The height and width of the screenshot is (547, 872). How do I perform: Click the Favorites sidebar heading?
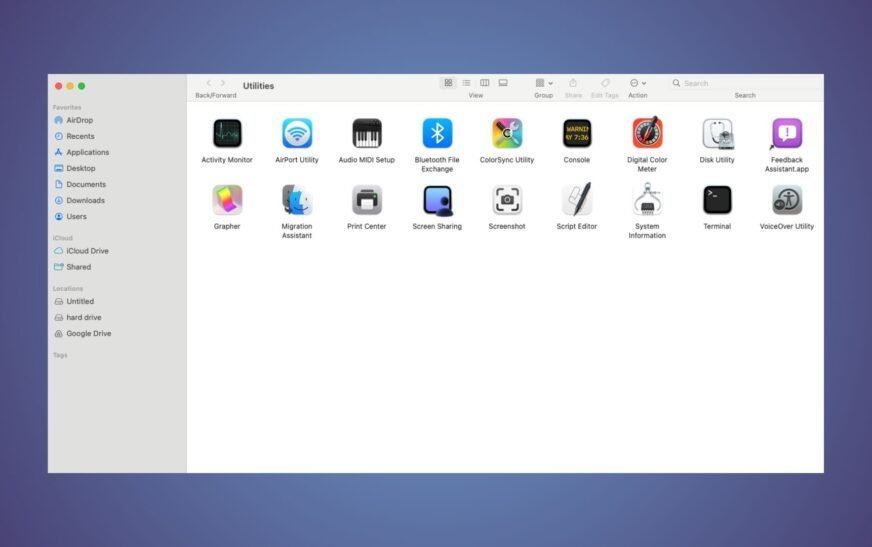[67, 107]
